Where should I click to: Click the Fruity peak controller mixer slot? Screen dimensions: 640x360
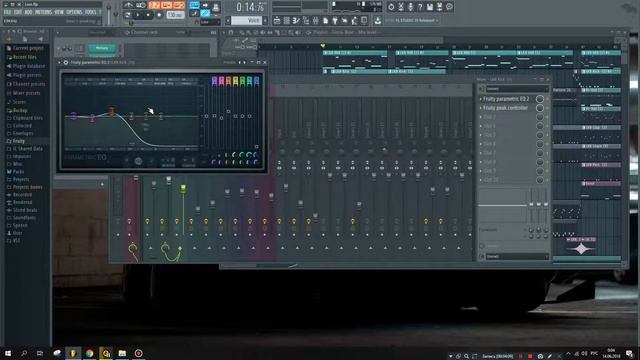[x=506, y=108]
